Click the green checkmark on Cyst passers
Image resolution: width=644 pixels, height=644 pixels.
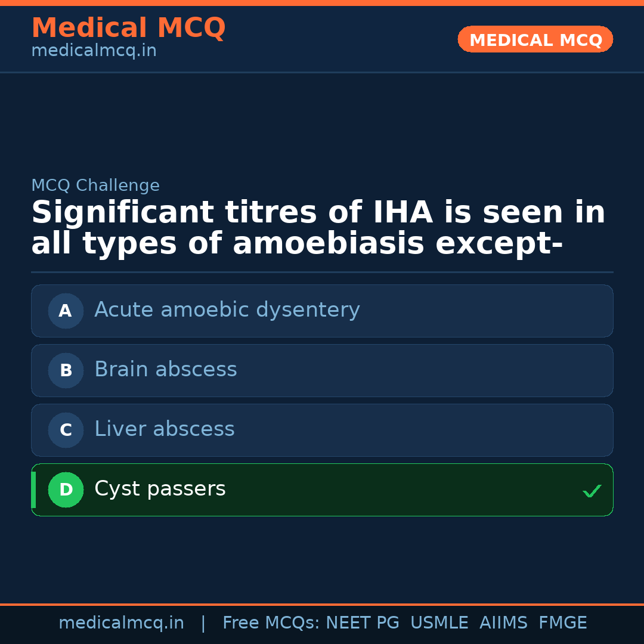pos(592,491)
